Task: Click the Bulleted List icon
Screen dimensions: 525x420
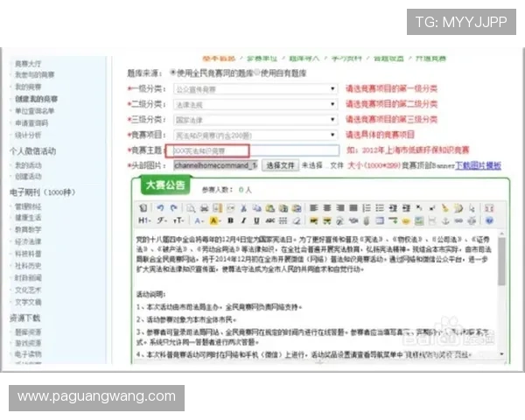Action: click(x=380, y=208)
